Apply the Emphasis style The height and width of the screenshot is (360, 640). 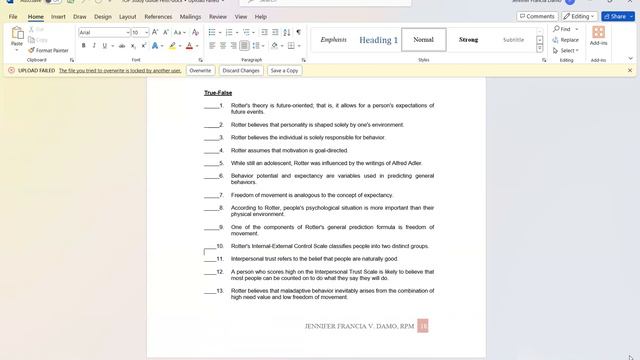[333, 40]
